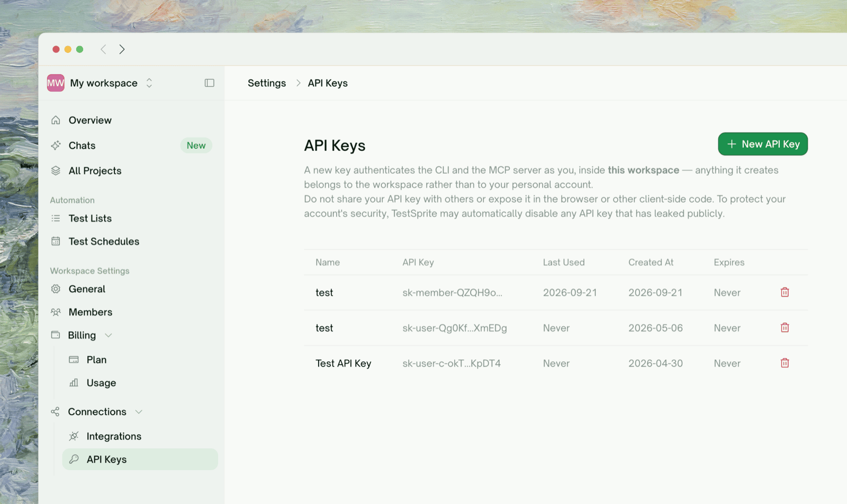This screenshot has height=504, width=847.
Task: Click the MW workspace avatar icon
Action: pyautogui.click(x=56, y=83)
